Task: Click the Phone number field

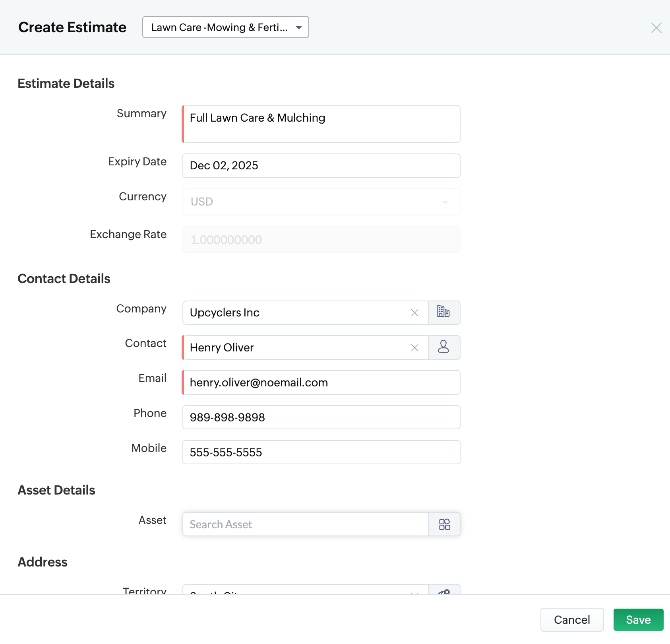Action: point(321,417)
